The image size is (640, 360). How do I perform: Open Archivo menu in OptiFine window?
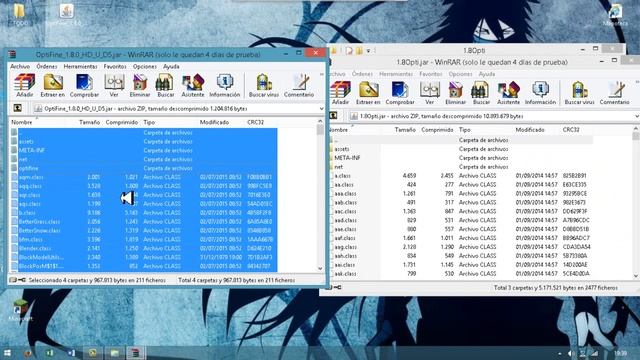pyautogui.click(x=20, y=66)
